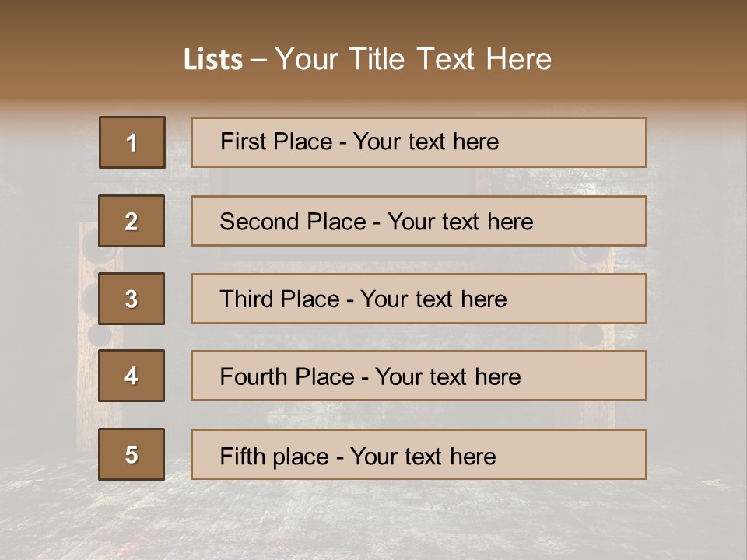Select the number 4 box
Viewport: 747px width, 560px height.
(132, 376)
